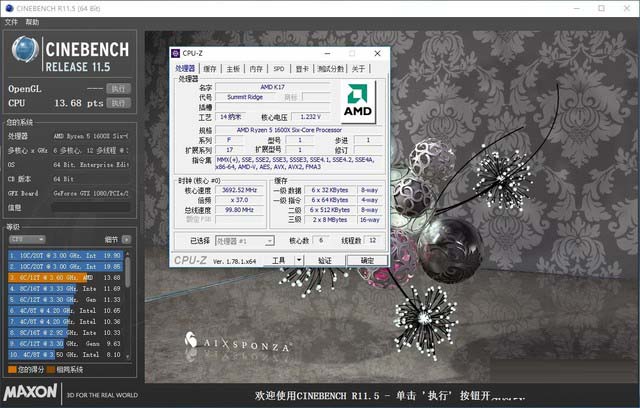
Task: Expand the arrow beside the 工具 button
Action: [299, 260]
